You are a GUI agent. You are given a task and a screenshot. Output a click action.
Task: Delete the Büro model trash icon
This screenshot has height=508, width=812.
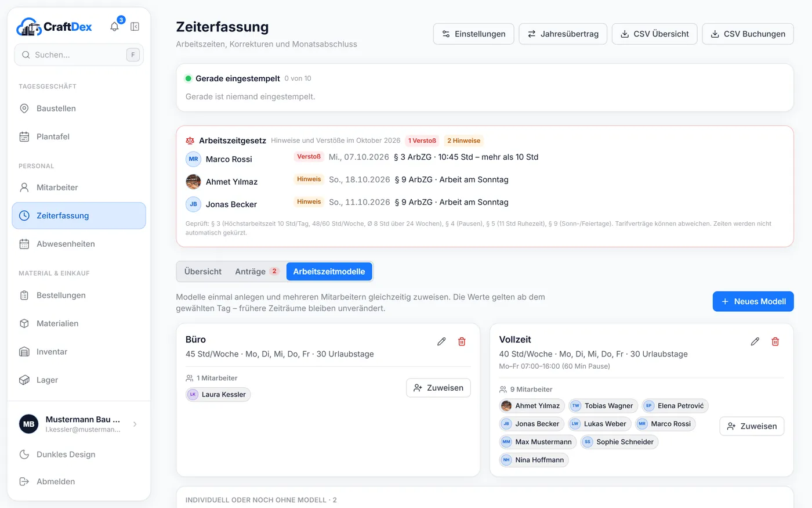coord(462,341)
